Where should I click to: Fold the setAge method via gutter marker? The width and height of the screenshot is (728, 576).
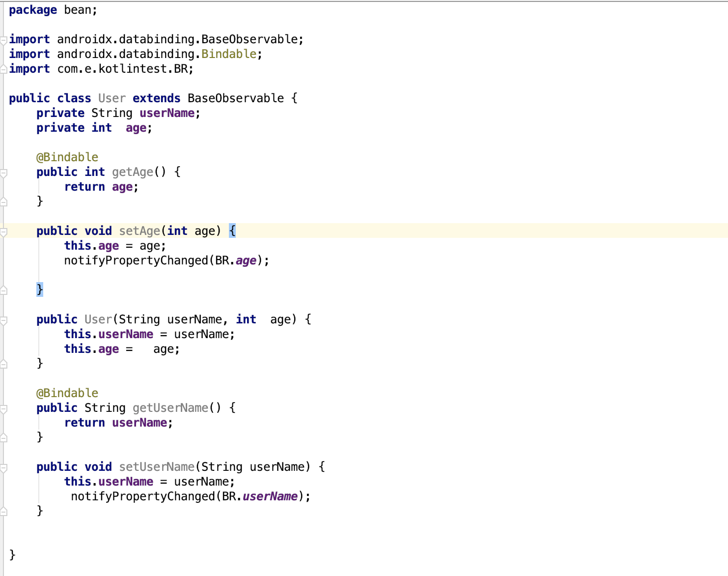pyautogui.click(x=3, y=231)
